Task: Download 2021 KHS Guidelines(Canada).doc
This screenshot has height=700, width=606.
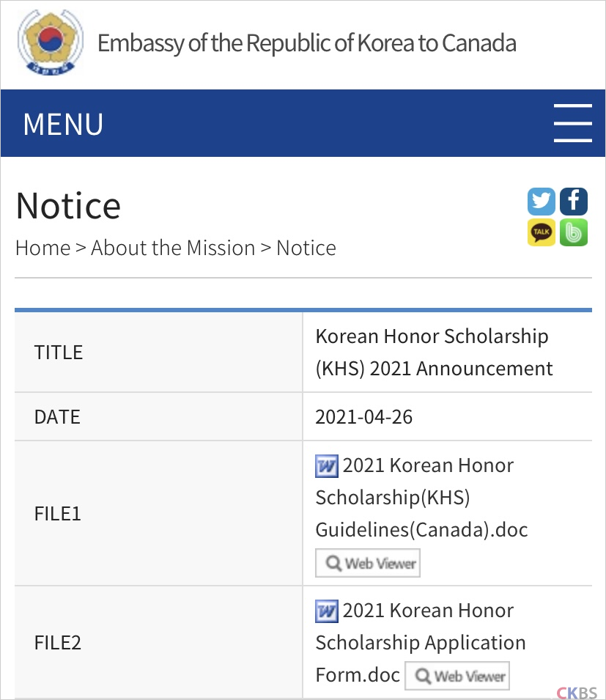Action: (x=421, y=497)
